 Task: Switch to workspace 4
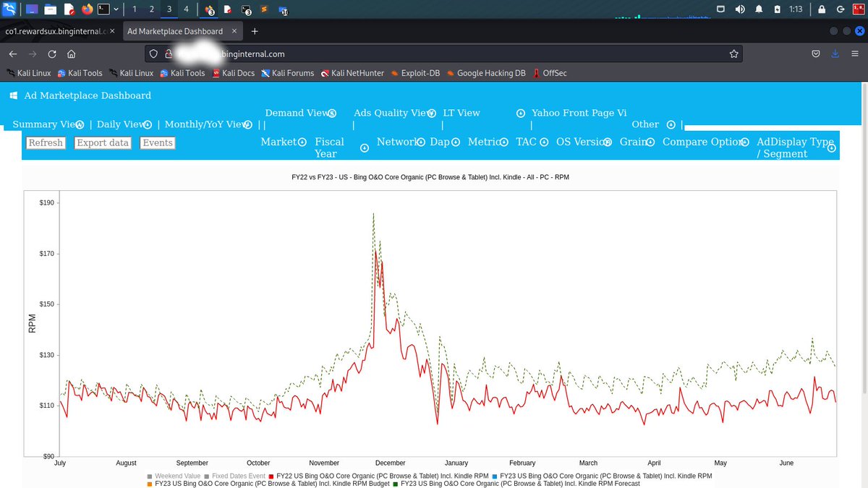point(186,9)
